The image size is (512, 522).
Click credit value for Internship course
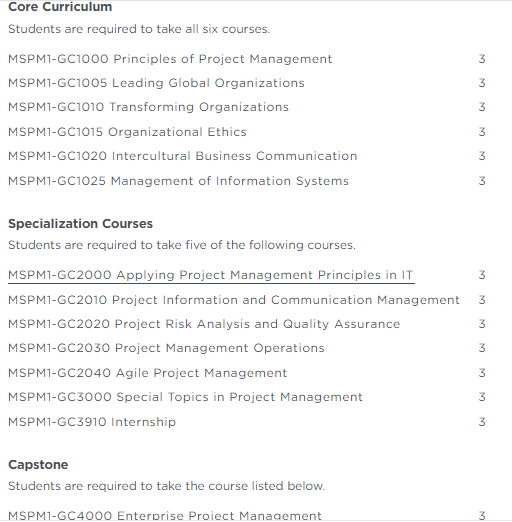pos(482,422)
